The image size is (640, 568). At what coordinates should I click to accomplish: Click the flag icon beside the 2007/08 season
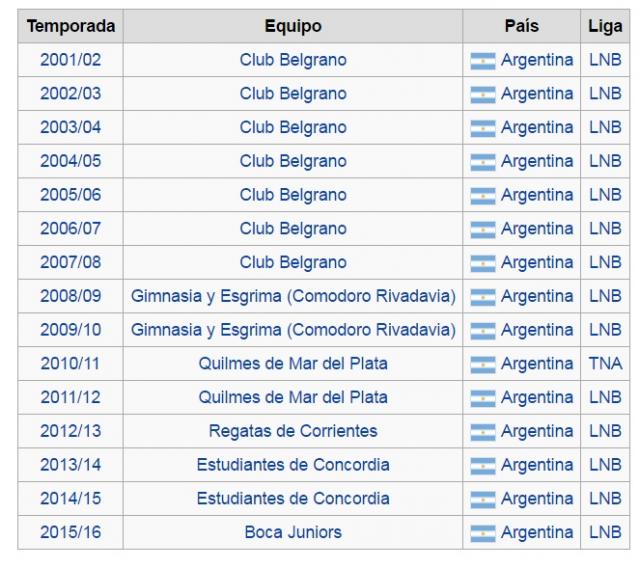point(483,263)
